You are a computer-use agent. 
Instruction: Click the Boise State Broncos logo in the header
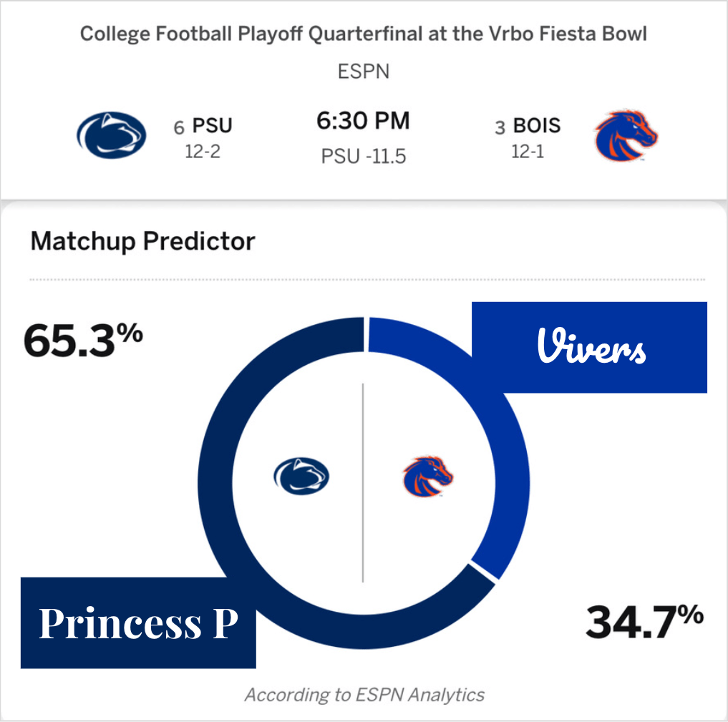click(626, 135)
